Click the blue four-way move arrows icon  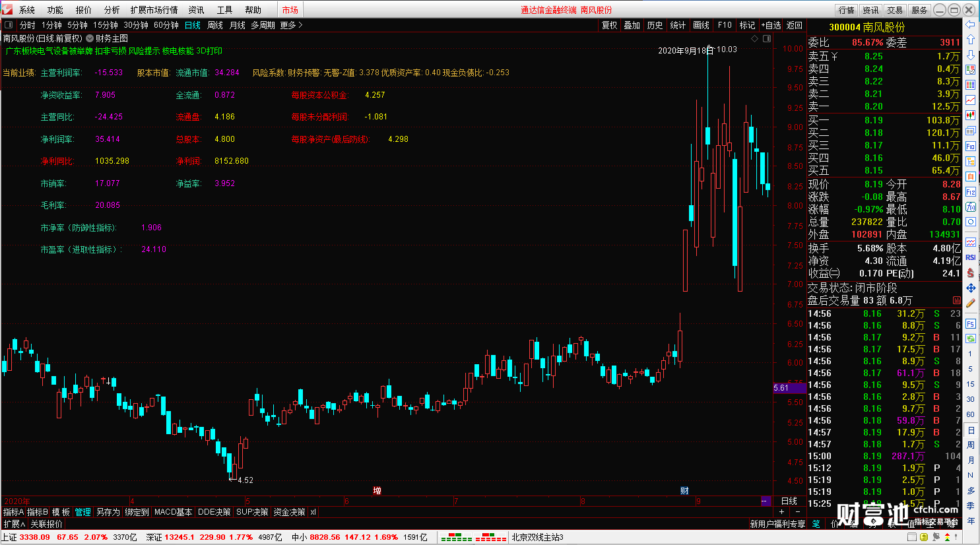pyautogui.click(x=971, y=288)
